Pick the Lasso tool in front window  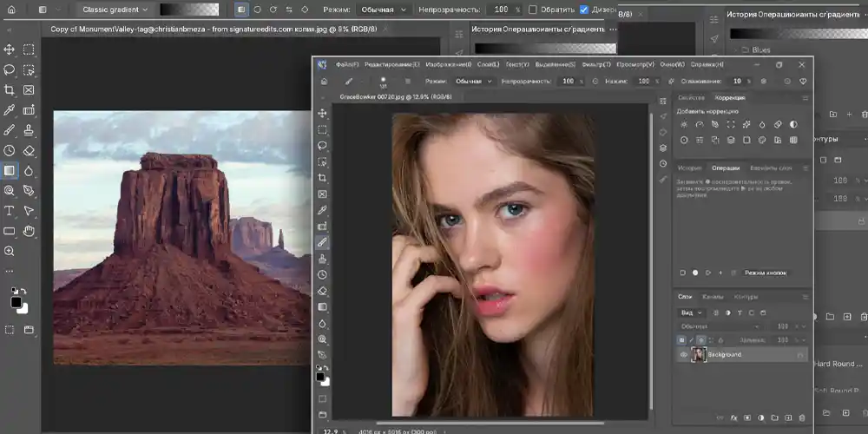click(x=322, y=146)
